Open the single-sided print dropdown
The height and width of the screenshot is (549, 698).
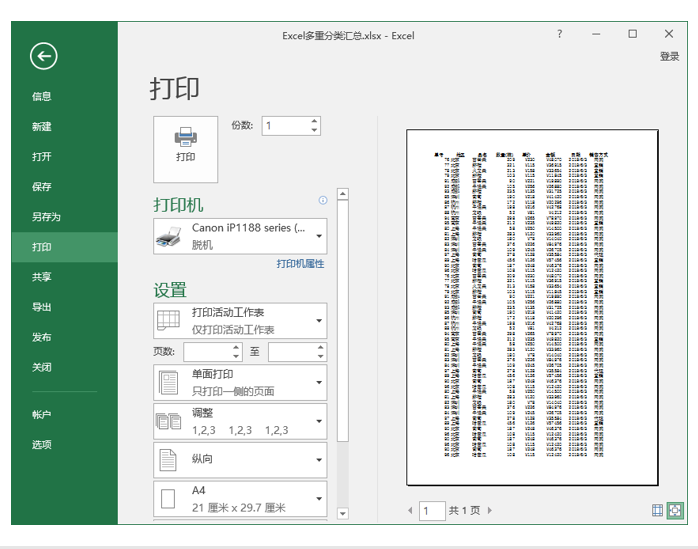coord(240,382)
